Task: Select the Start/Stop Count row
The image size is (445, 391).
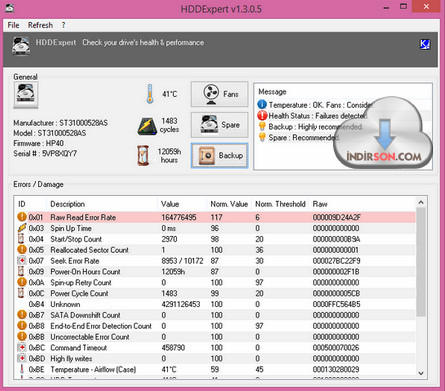Action: click(215, 239)
